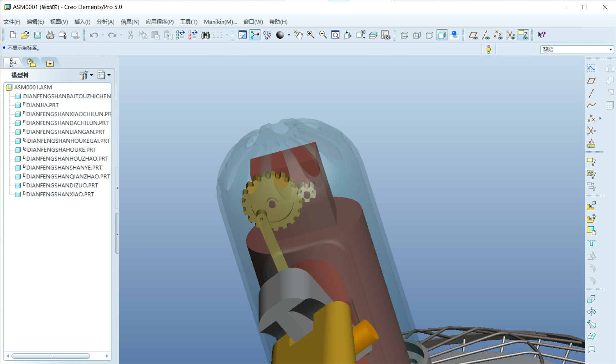The height and width of the screenshot is (364, 616).
Task: Open the saved view list
Action: click(x=361, y=35)
